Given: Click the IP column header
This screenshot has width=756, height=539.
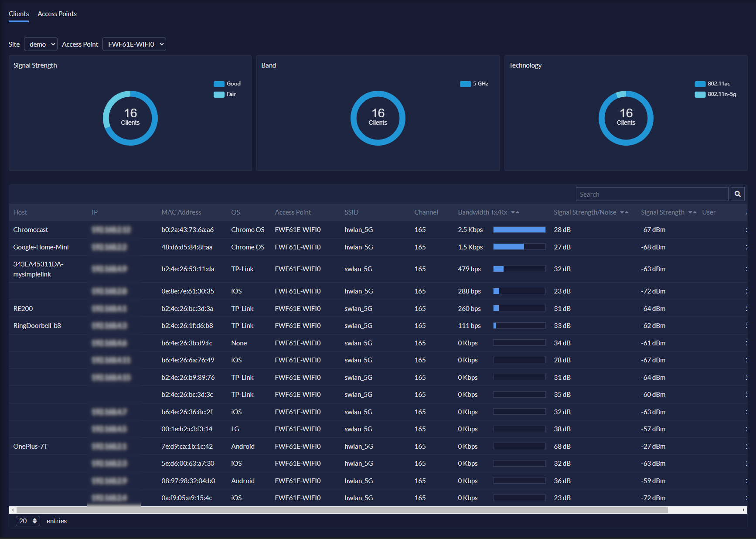Looking at the screenshot, I should pos(95,212).
